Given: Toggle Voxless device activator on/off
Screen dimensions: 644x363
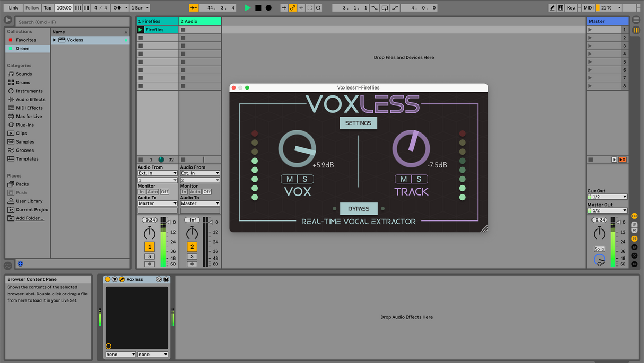Looking at the screenshot, I should tap(108, 279).
